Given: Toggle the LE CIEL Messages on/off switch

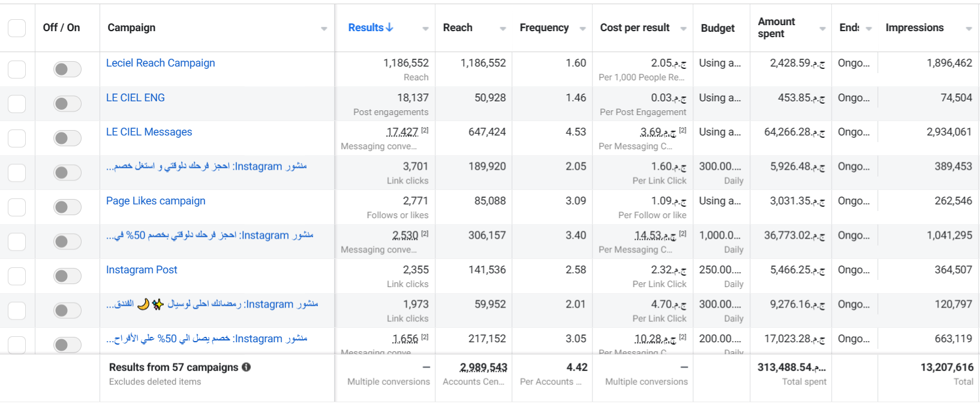Looking at the screenshot, I should coord(67,138).
